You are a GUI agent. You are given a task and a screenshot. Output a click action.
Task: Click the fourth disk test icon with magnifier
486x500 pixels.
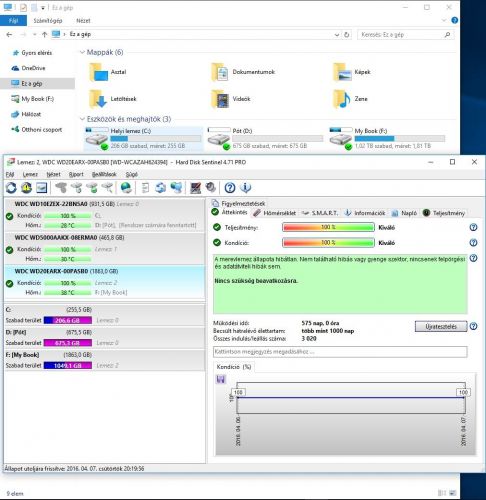[x=107, y=188]
